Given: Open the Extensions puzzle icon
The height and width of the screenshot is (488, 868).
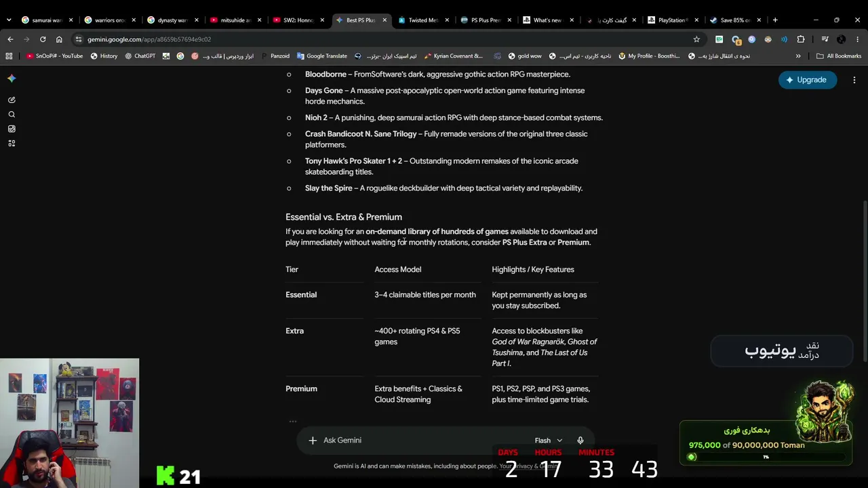Looking at the screenshot, I should [x=801, y=39].
